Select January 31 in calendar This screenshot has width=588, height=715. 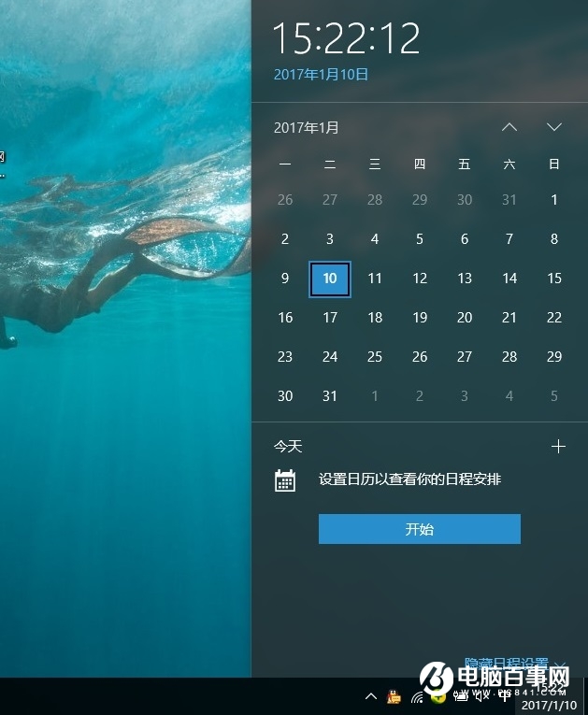[330, 396]
